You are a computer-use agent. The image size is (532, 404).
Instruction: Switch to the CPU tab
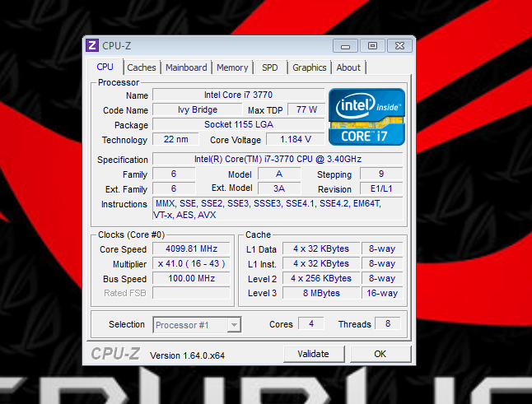(105, 67)
